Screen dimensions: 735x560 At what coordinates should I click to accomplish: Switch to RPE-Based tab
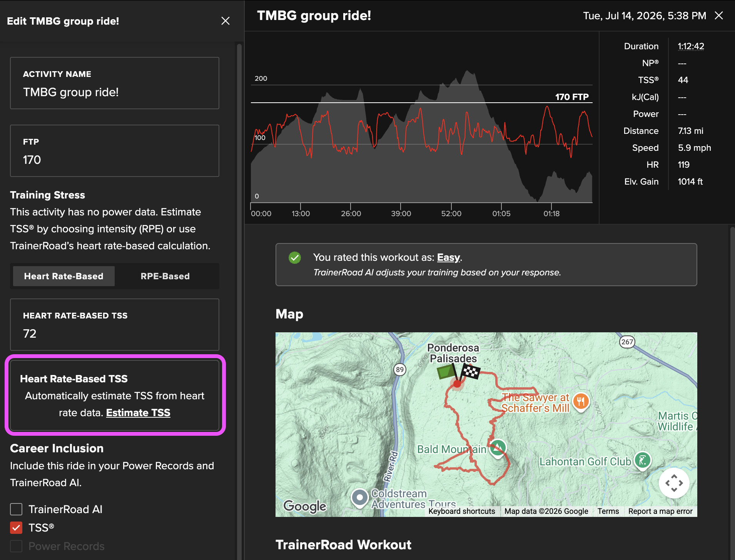(165, 276)
